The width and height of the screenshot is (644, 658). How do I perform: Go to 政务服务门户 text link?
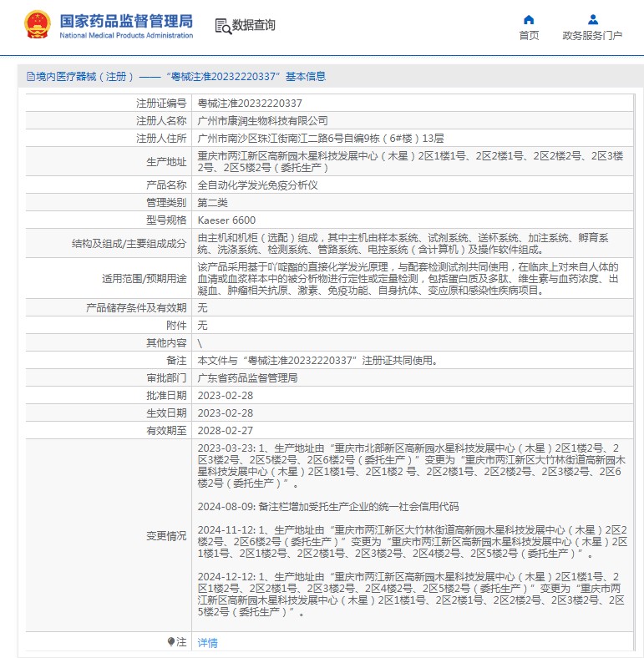(x=592, y=36)
